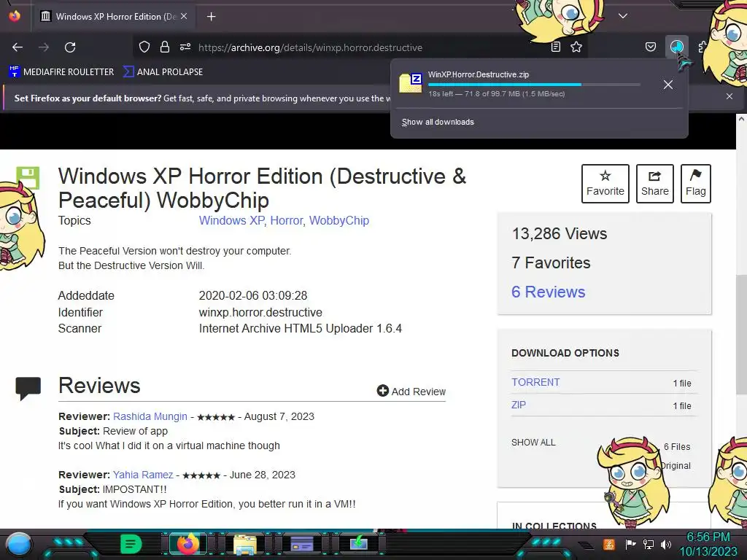Viewport: 747px width, 560px height.
Task: Open the volume speaker tray icon
Action: pyautogui.click(x=666, y=544)
